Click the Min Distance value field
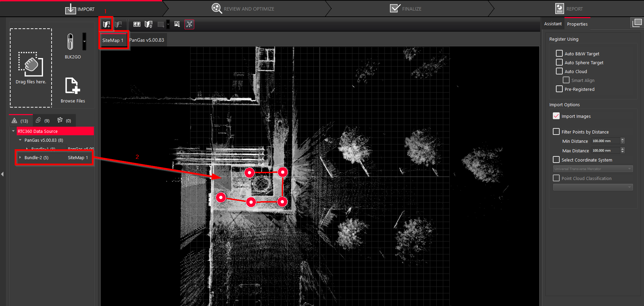The height and width of the screenshot is (306, 644). coord(605,141)
